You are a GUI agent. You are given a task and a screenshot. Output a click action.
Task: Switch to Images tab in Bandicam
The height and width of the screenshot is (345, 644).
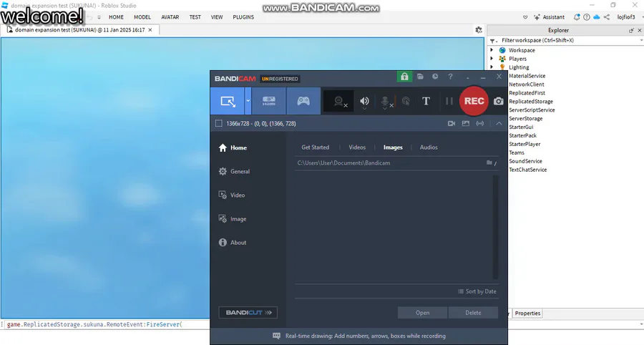point(393,147)
